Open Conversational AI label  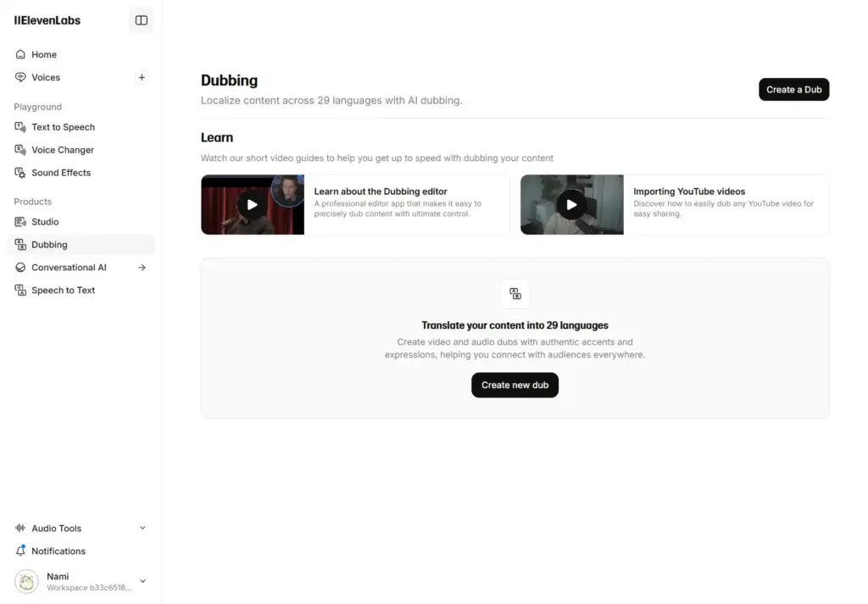[69, 268]
